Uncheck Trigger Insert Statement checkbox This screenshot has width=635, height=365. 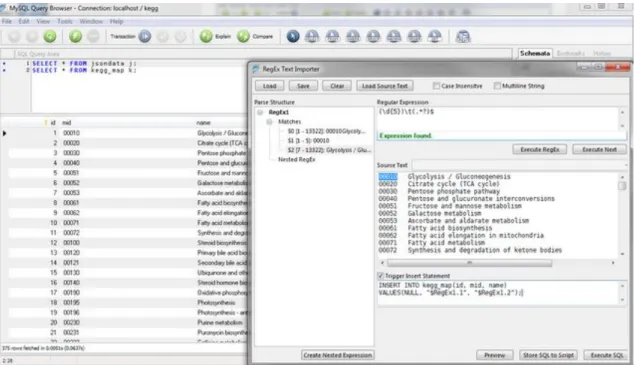coord(380,276)
